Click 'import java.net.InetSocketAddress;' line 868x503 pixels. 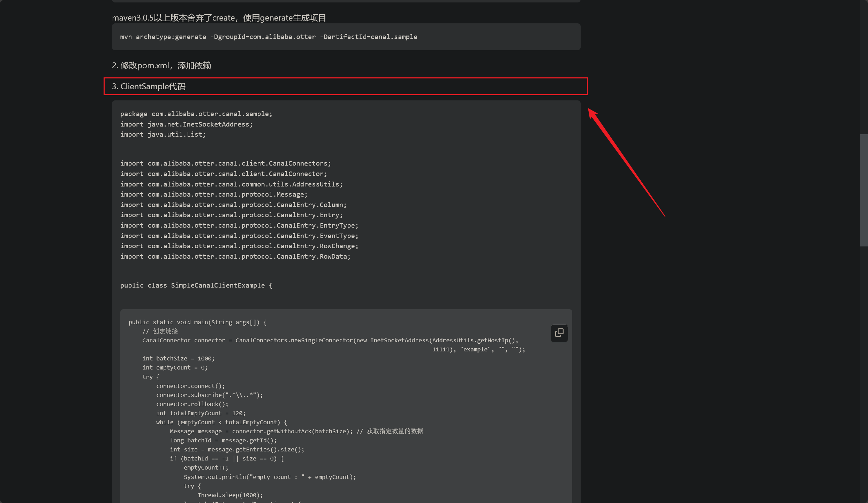187,124
